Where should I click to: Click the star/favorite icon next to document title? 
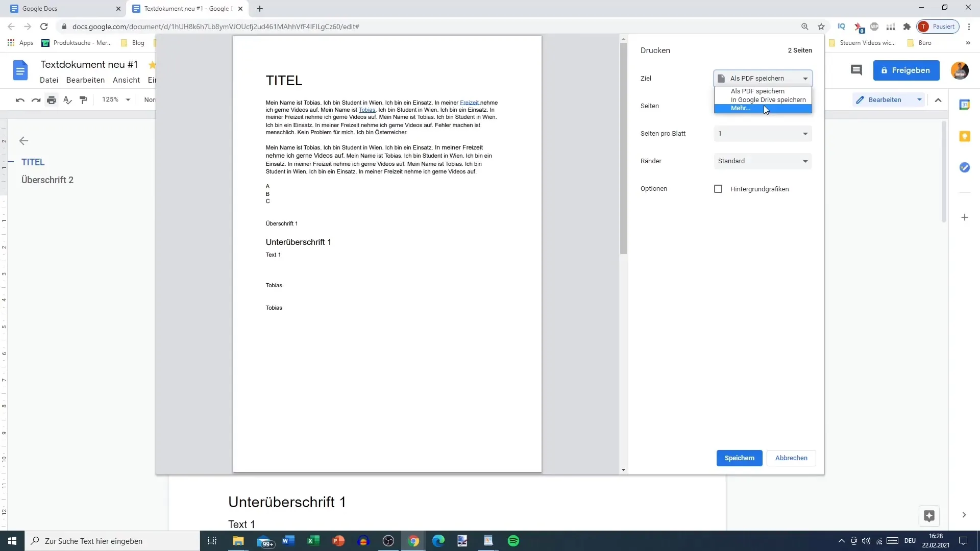click(152, 65)
